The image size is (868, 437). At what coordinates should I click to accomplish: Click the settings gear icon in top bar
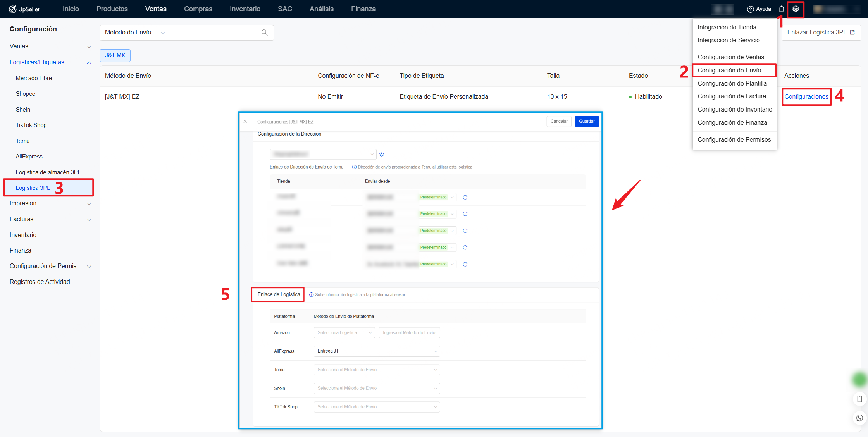pos(795,9)
